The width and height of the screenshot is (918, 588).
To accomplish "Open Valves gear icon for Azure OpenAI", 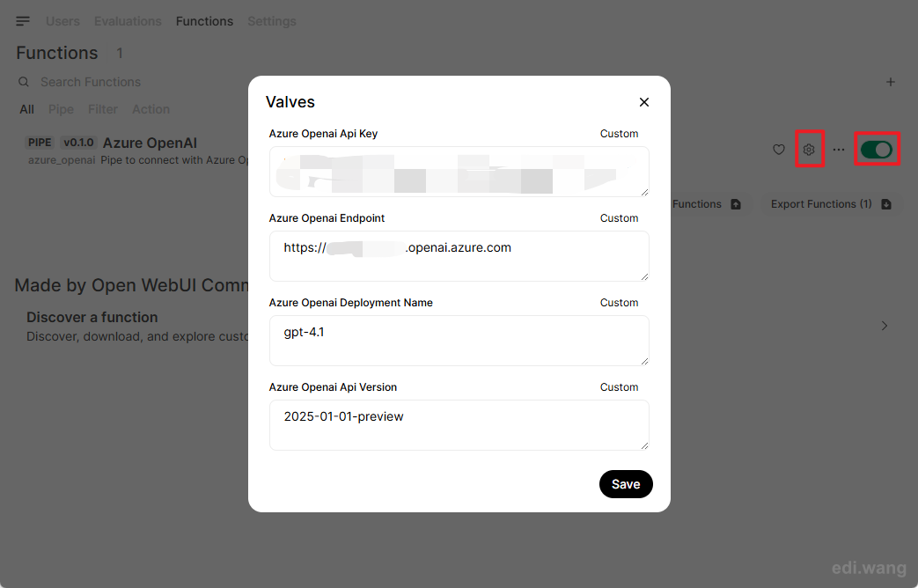I will (809, 150).
